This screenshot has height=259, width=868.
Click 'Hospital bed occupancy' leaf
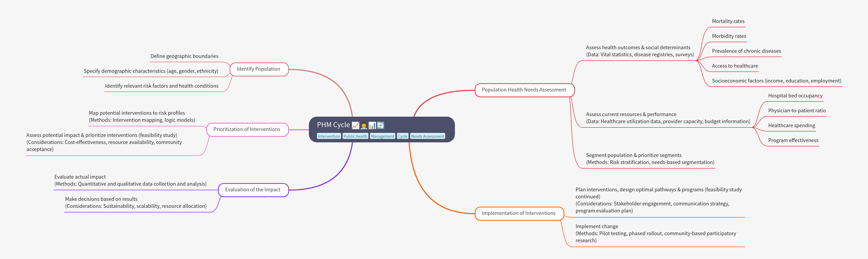click(x=795, y=96)
